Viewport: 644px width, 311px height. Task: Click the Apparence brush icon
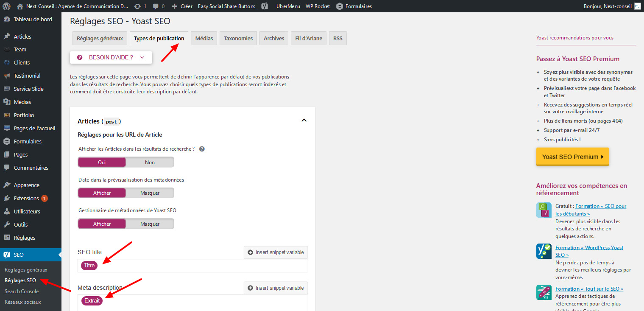tap(7, 185)
